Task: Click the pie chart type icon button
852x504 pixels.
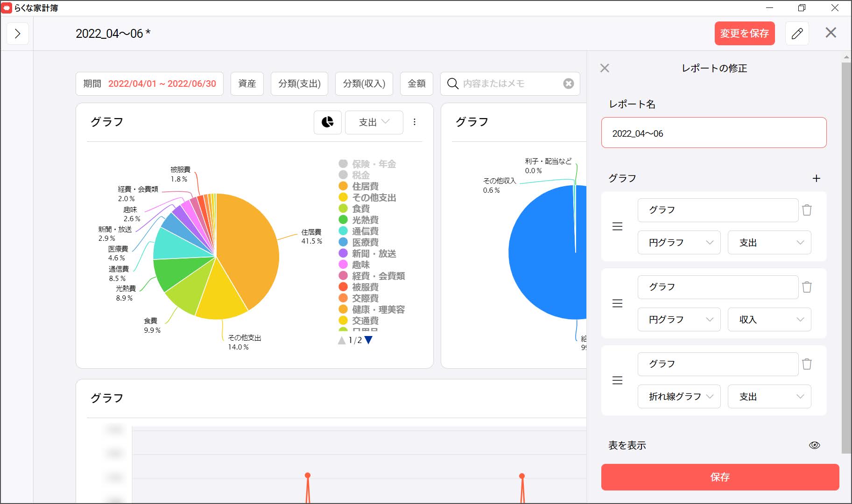Action: point(328,122)
